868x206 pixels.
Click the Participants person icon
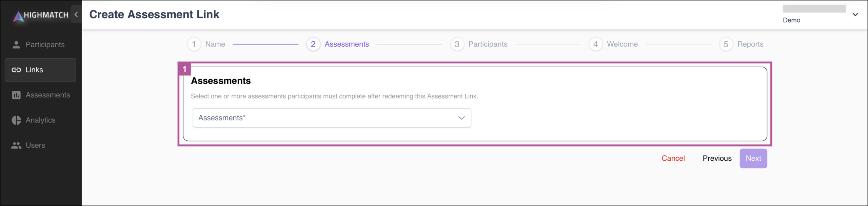pyautogui.click(x=16, y=45)
